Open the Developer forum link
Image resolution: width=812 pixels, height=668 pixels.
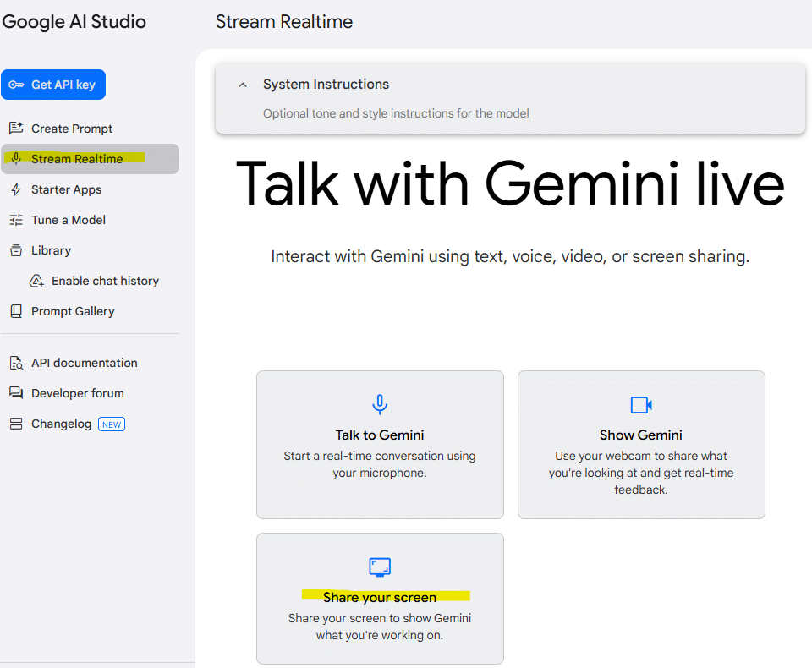tap(78, 393)
